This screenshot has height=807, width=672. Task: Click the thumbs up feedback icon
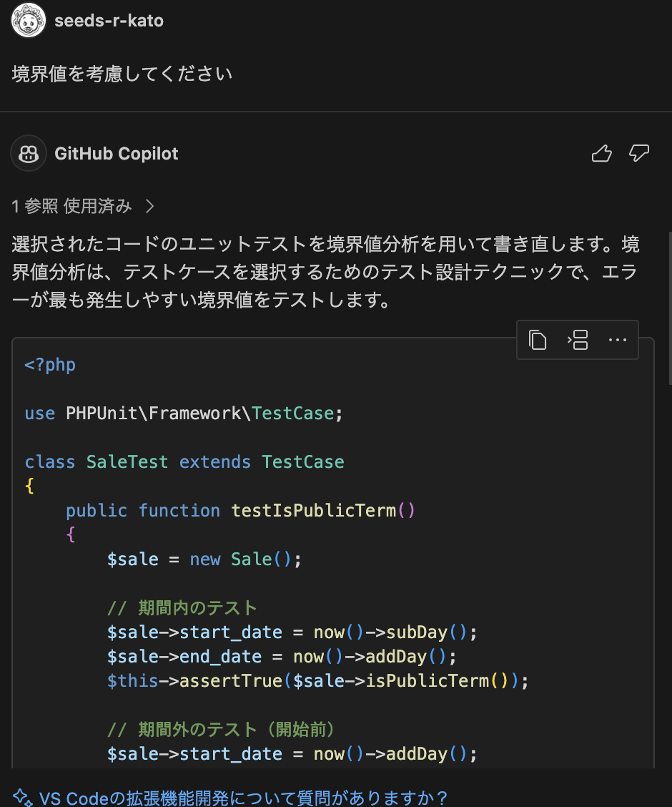click(x=602, y=154)
